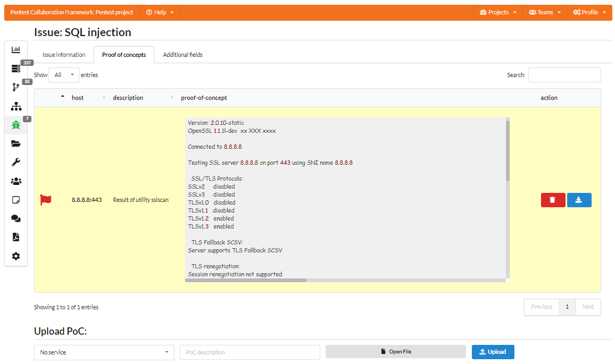Delete the sslscan proof of concept
The image size is (615, 364).
553,200
